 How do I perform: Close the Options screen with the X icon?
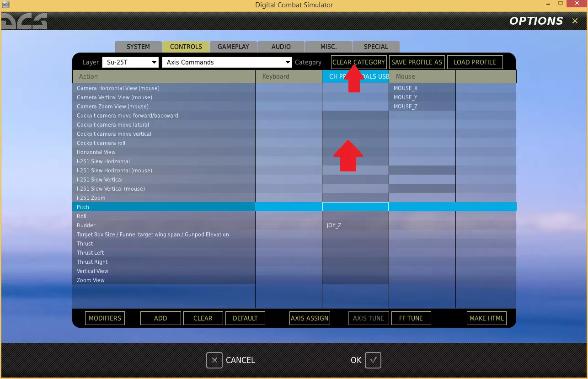pyautogui.click(x=575, y=21)
